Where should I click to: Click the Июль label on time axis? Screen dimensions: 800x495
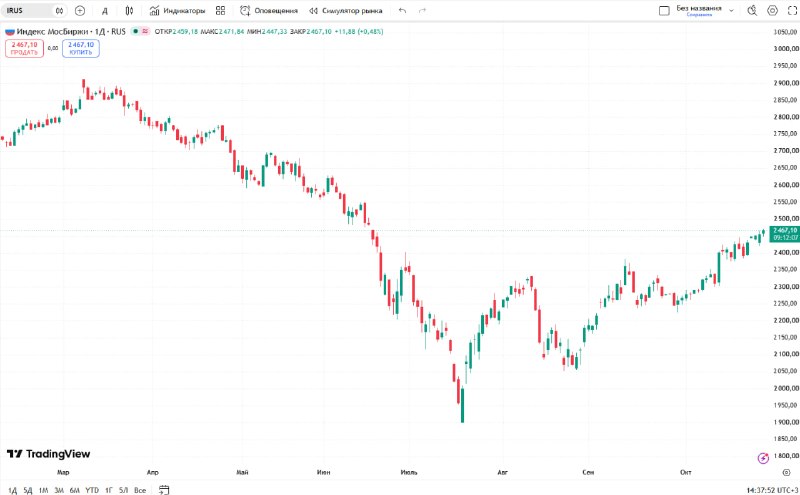[409, 472]
